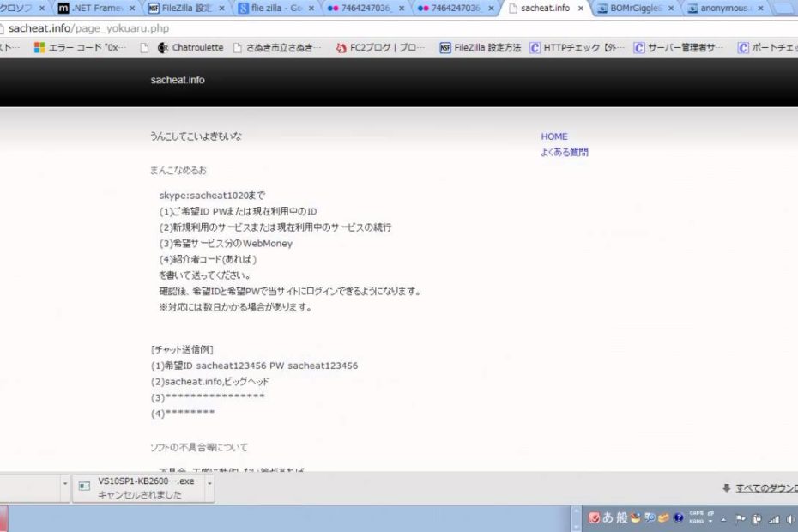Click the FileZilla 設定方法 bookmark
The width and height of the screenshot is (798, 532).
point(481,48)
